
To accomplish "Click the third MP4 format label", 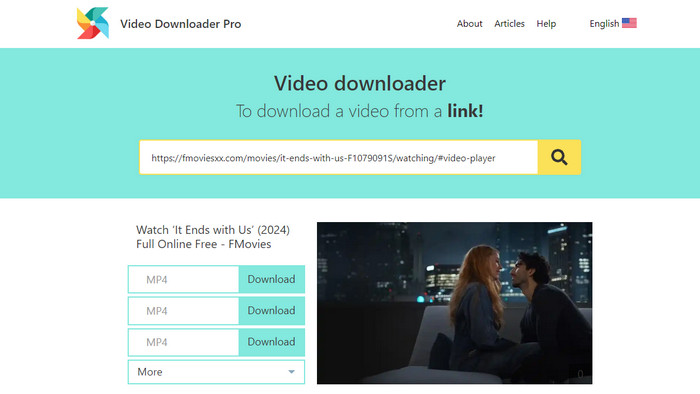I will (x=157, y=342).
